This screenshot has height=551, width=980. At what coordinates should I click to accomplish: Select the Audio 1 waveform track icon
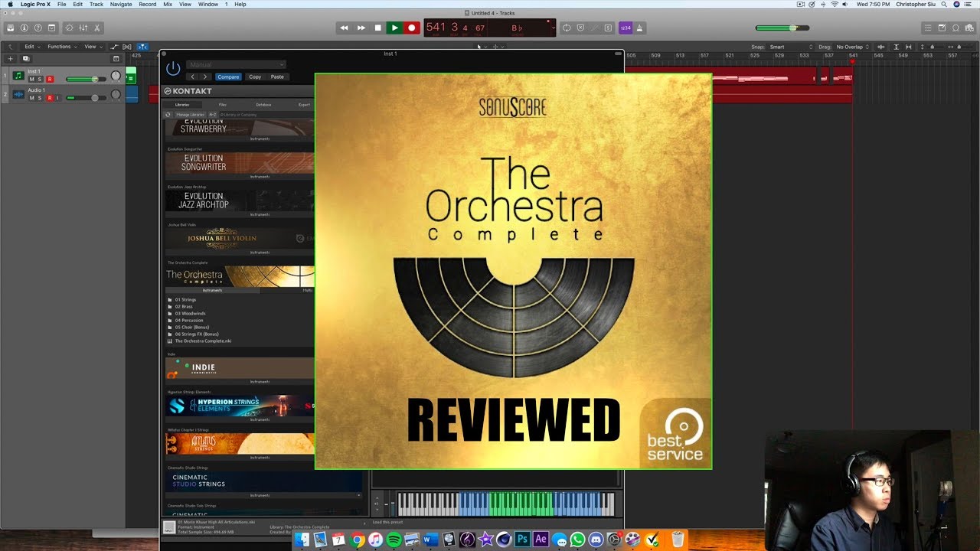click(x=18, y=95)
